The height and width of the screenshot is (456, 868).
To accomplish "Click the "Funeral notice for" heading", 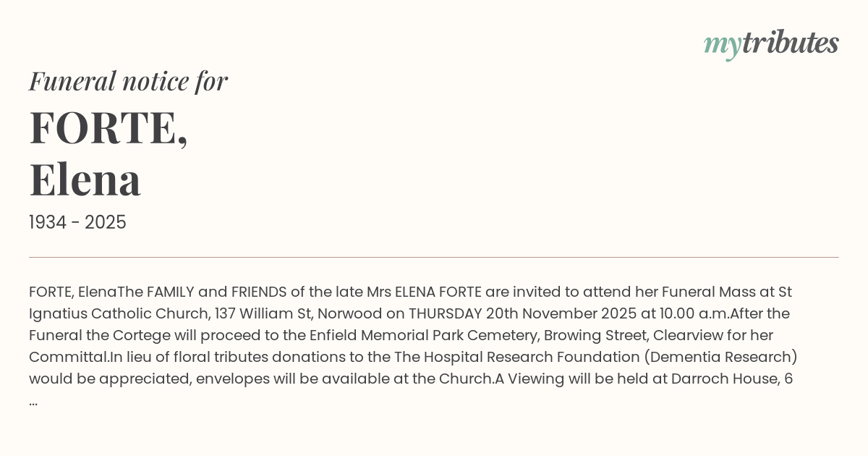I will pyautogui.click(x=128, y=81).
